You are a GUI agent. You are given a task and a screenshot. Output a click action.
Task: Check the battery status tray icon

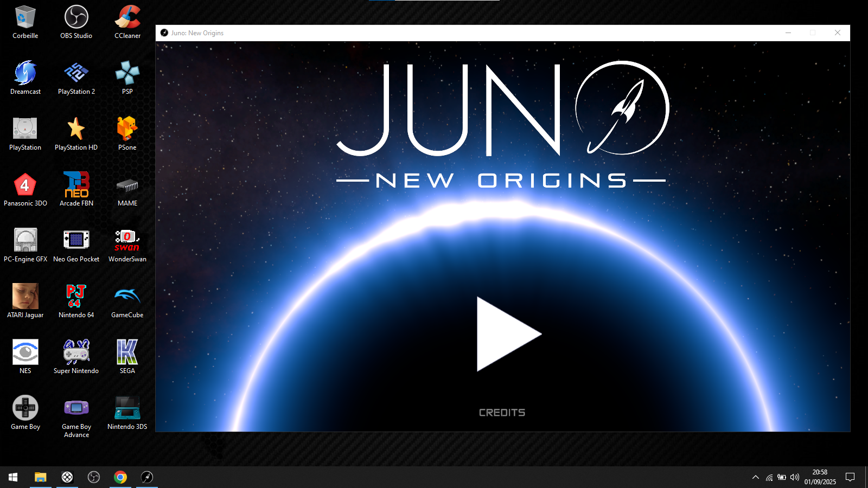[x=782, y=477]
